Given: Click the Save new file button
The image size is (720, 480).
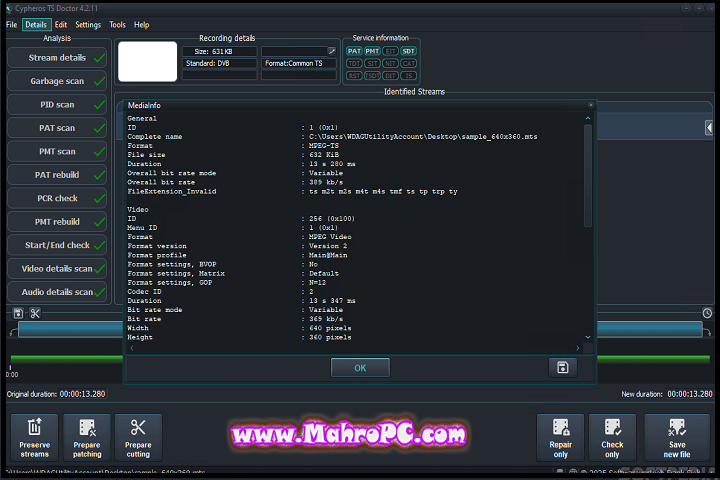Looking at the screenshot, I should point(677,438).
